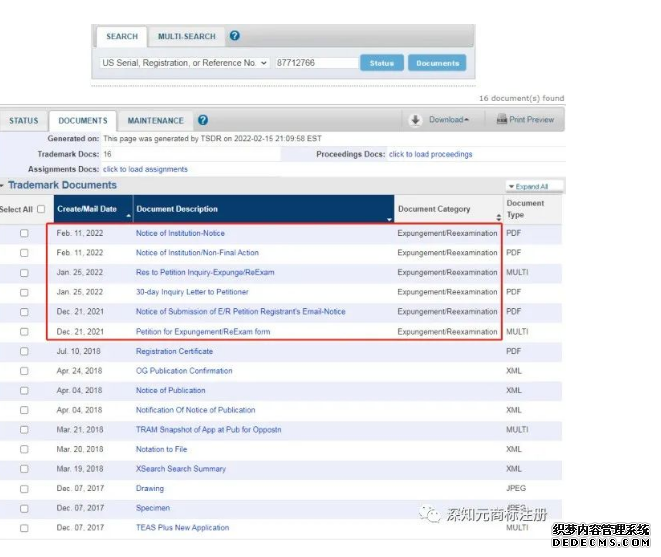661x557 pixels.
Task: Check the Notice of Institution-Notice row box
Action: (24, 233)
